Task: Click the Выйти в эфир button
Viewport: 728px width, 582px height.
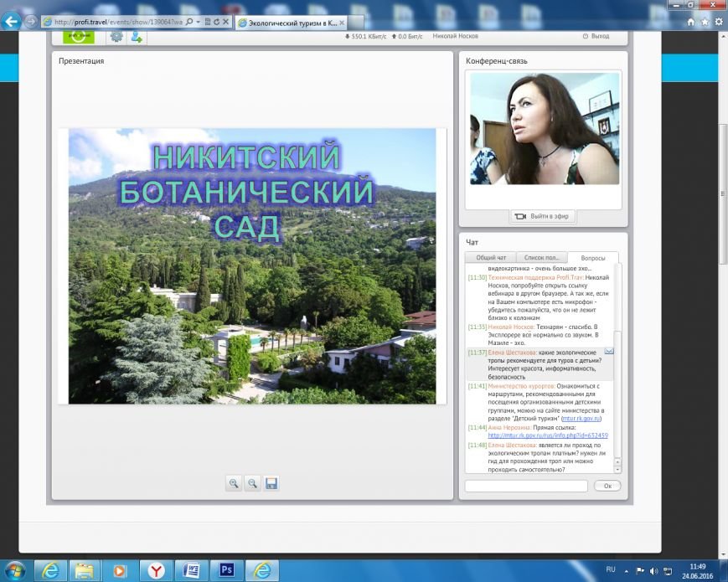Action: pos(543,216)
